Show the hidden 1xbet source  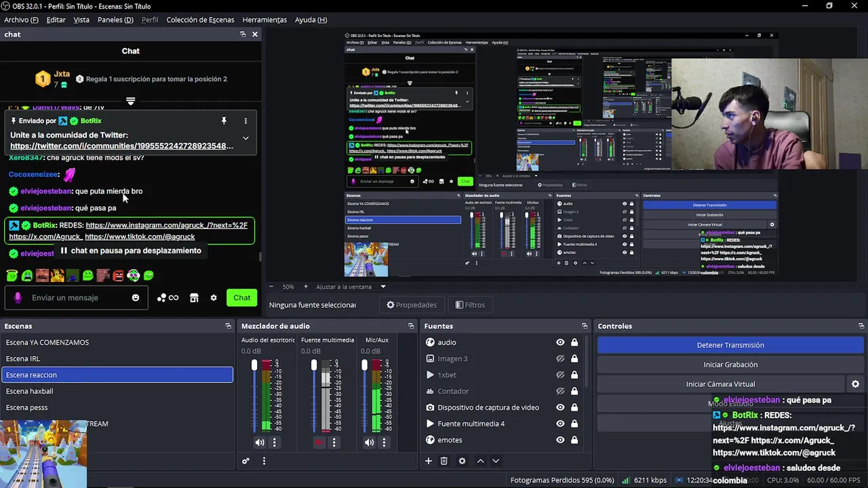coord(560,375)
